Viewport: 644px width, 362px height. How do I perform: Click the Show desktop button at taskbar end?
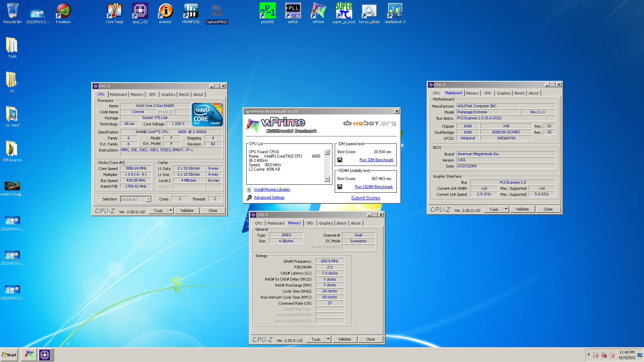(641, 355)
